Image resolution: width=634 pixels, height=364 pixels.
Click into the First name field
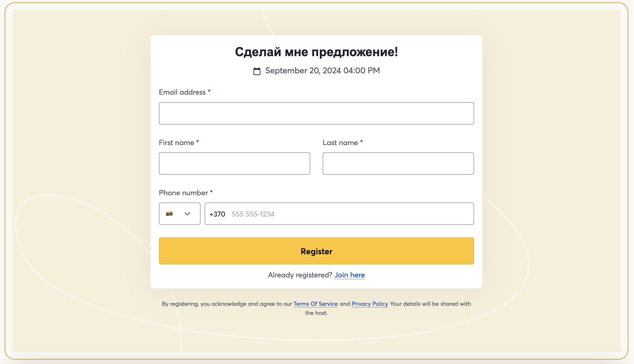(x=234, y=164)
